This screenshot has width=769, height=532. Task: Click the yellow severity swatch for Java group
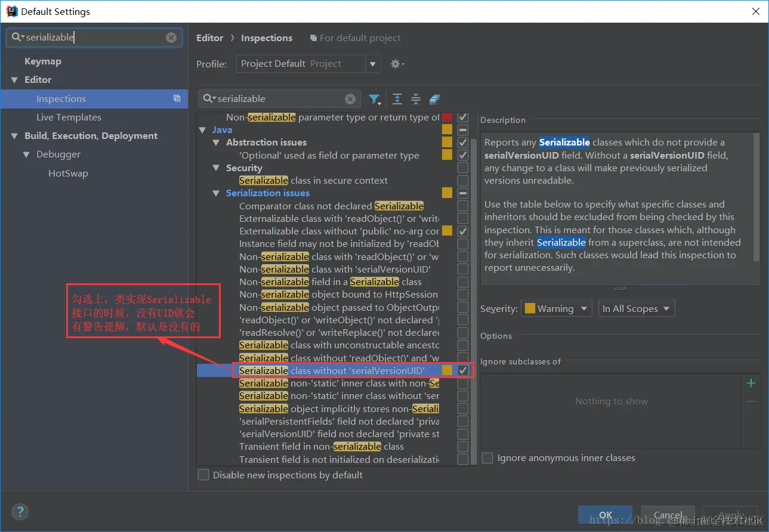coord(447,130)
